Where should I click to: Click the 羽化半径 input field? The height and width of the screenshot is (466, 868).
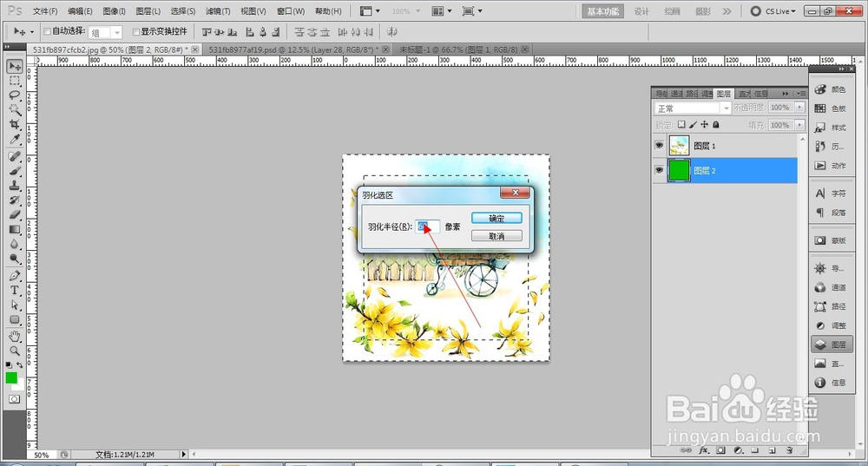tap(427, 226)
